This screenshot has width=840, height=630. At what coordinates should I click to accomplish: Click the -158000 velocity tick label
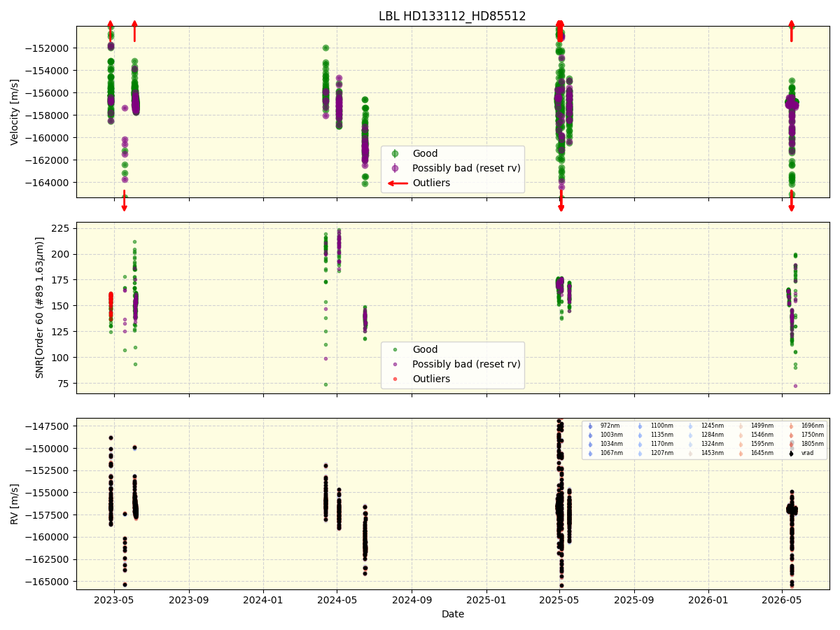point(48,115)
